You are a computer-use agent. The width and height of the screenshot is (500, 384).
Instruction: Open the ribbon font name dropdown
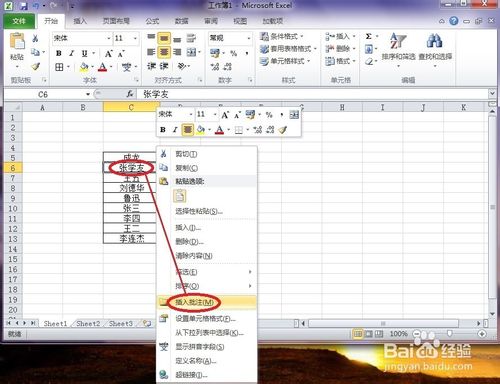(x=109, y=38)
